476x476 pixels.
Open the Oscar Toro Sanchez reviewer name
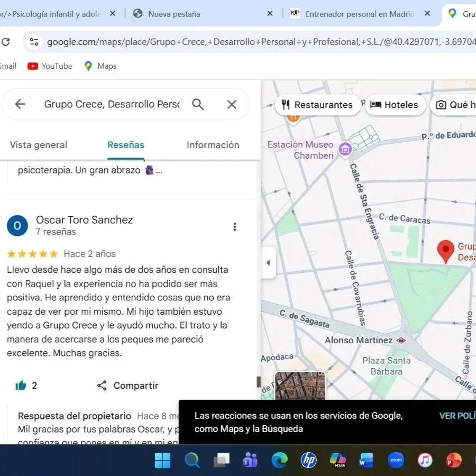[x=85, y=220]
